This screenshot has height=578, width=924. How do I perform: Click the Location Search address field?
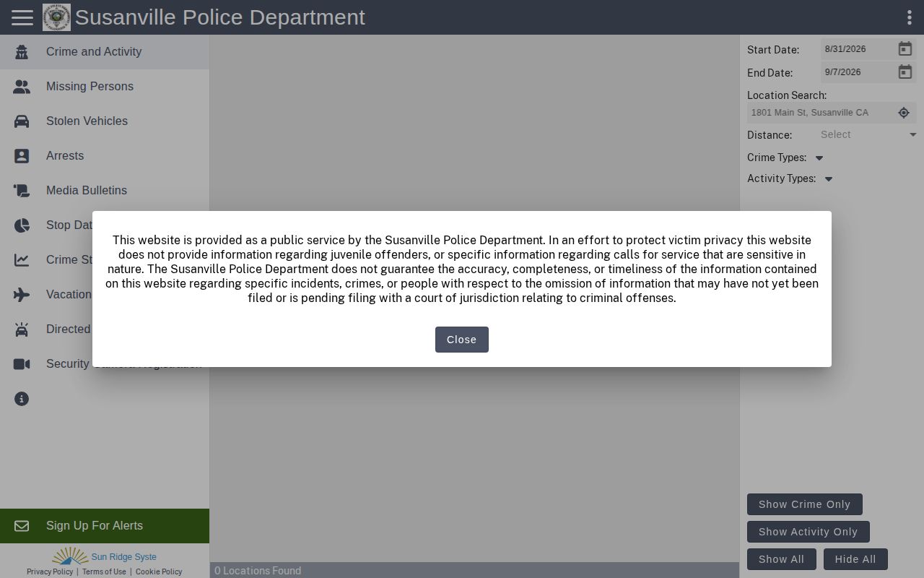[821, 113]
